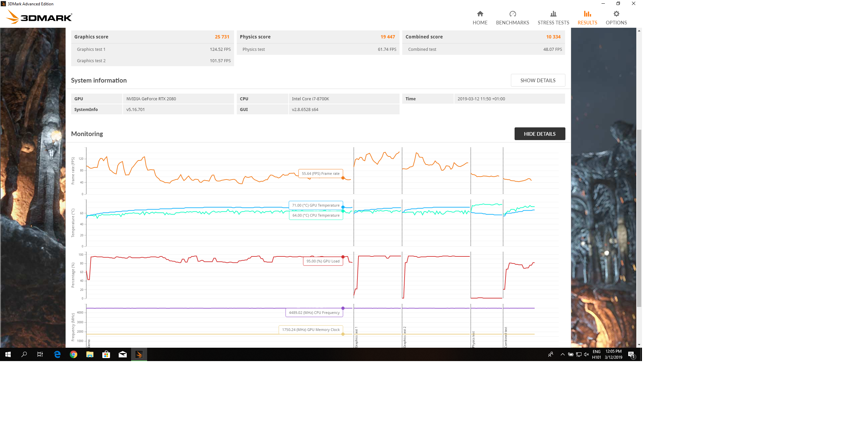
Task: Open Task View on the taskbar
Action: [40, 354]
